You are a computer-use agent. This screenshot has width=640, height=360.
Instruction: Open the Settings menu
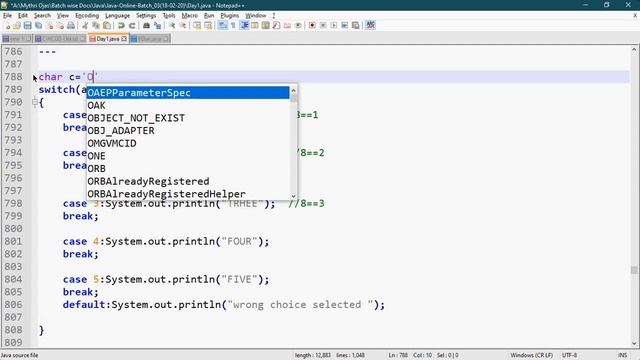coord(146,16)
